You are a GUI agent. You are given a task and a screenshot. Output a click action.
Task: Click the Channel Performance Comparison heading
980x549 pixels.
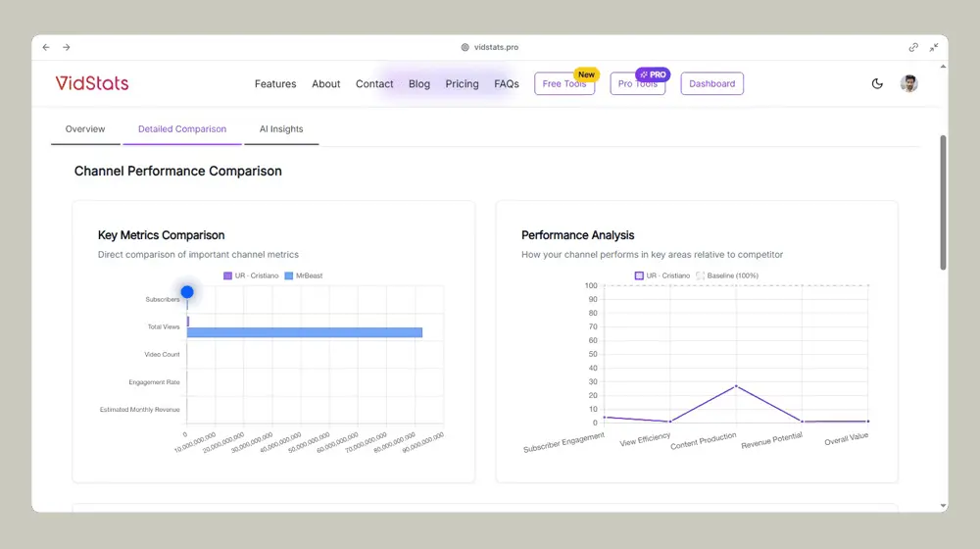pyautogui.click(x=178, y=172)
